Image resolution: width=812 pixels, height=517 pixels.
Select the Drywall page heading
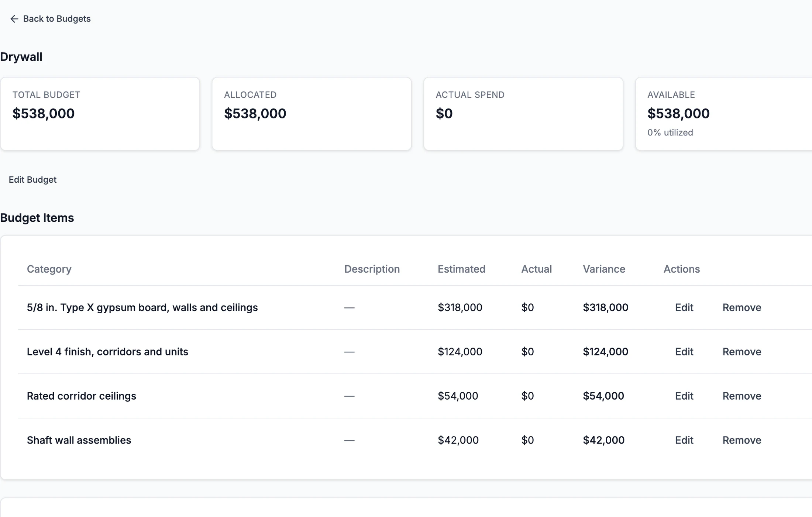[21, 57]
